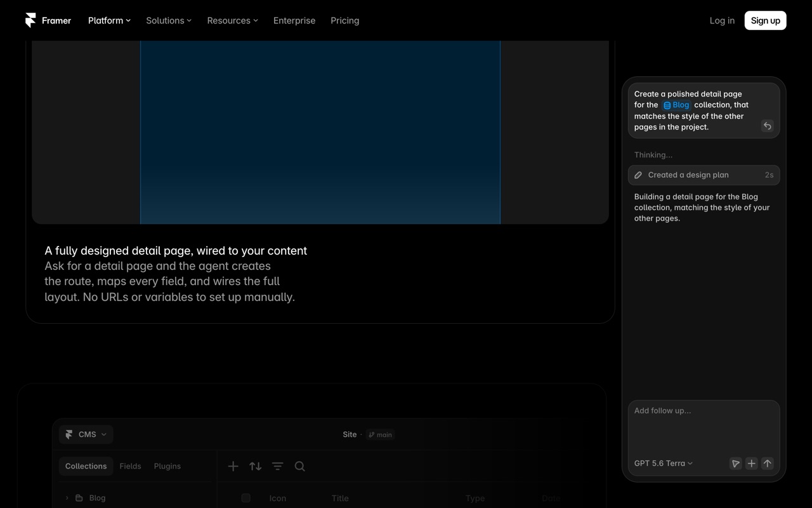Image resolution: width=812 pixels, height=508 pixels.
Task: Click the heading about a fully designed detail page
Action: click(x=176, y=251)
